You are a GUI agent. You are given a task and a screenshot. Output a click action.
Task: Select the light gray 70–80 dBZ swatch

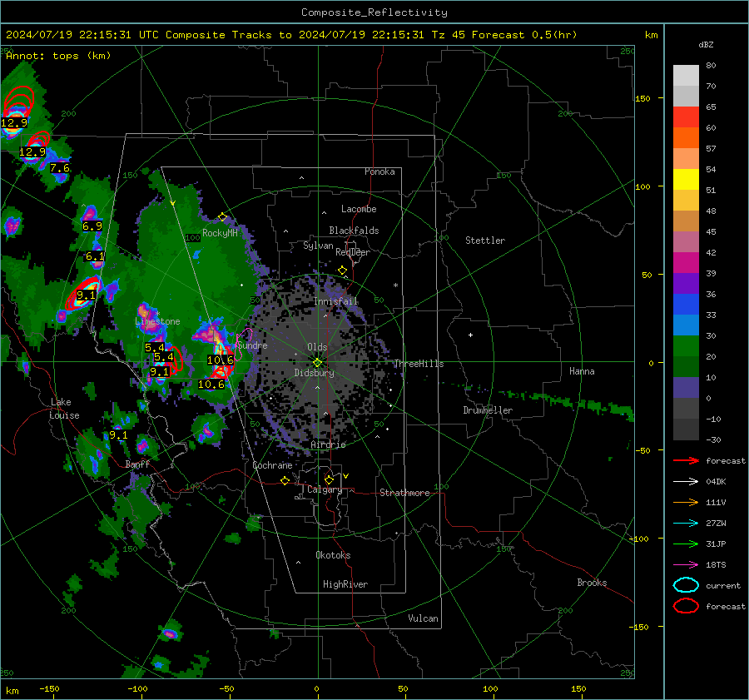coord(686,76)
